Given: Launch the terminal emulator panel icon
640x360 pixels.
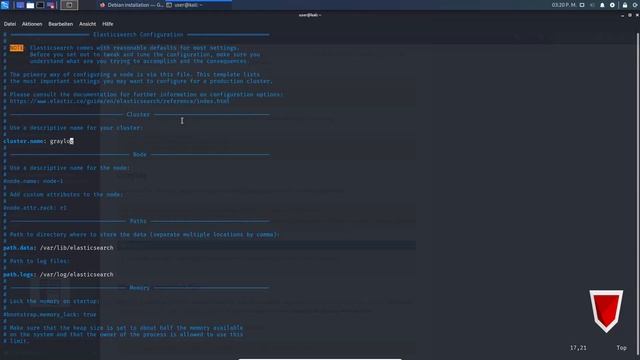Looking at the screenshot, I should click(x=40, y=5).
